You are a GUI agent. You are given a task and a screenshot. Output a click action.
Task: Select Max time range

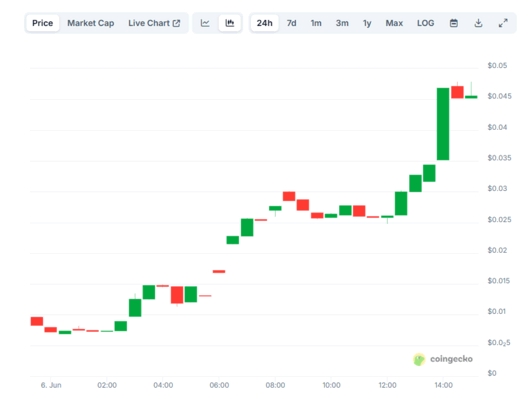pos(394,23)
